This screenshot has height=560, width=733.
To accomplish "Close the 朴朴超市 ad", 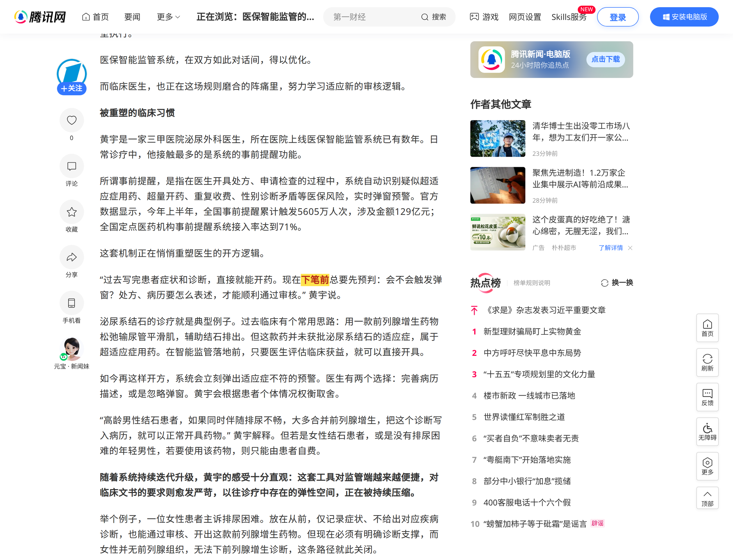I will (630, 248).
